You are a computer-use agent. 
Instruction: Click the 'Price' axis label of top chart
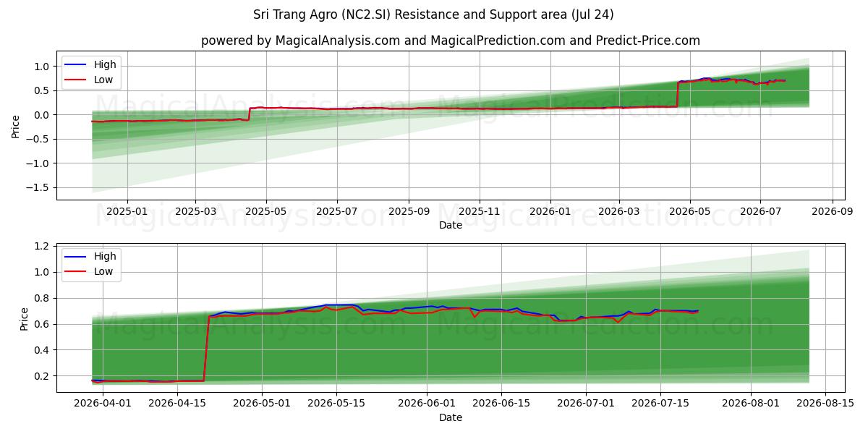(x=15, y=127)
